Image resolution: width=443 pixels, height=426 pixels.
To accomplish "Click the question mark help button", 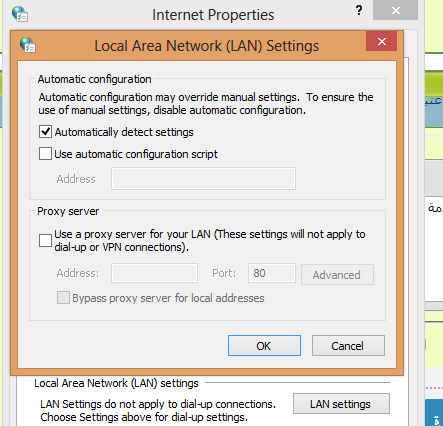I will pos(359,10).
